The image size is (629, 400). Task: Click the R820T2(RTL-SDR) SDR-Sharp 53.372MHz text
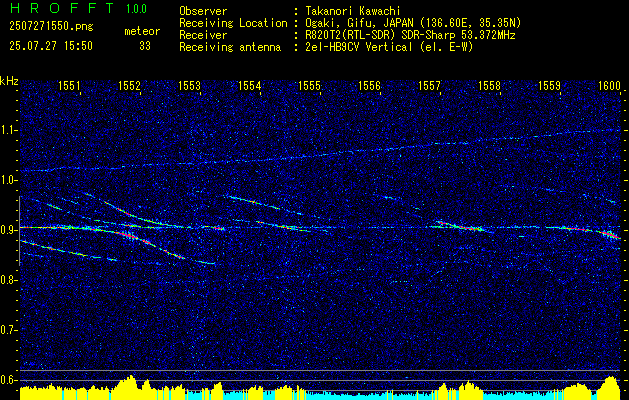pos(410,35)
